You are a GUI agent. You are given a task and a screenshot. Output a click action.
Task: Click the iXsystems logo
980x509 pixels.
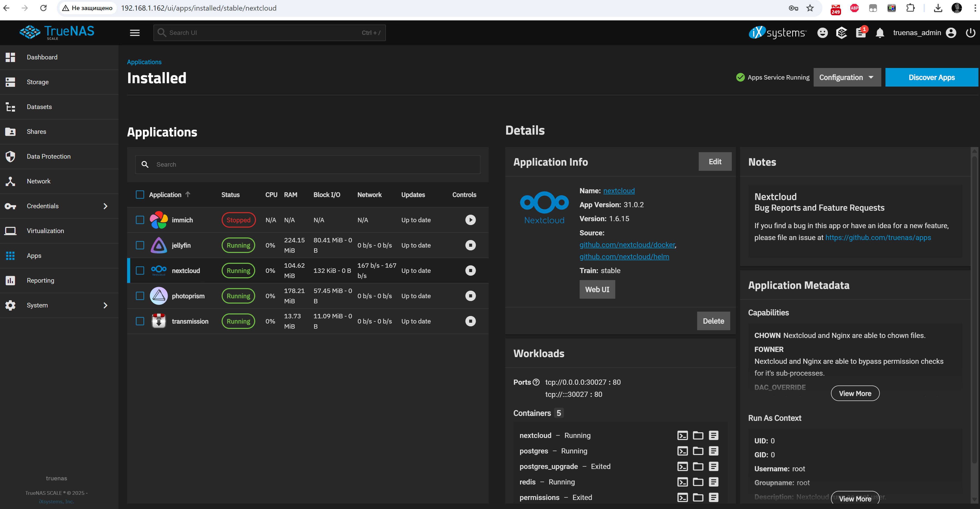pos(777,33)
